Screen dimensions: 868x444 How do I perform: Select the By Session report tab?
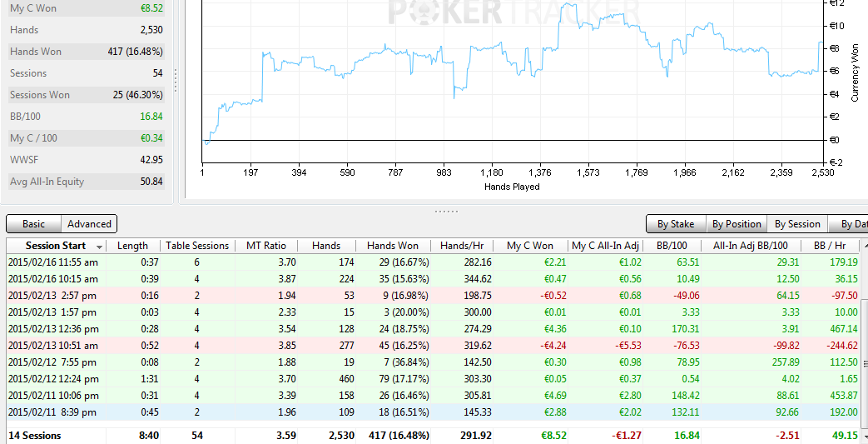797,224
